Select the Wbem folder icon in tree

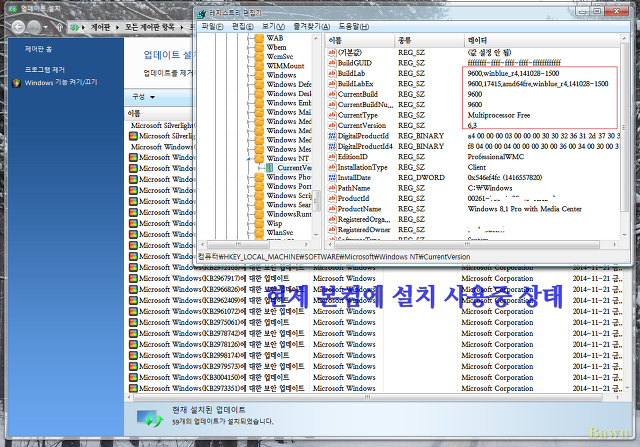pyautogui.click(x=259, y=47)
